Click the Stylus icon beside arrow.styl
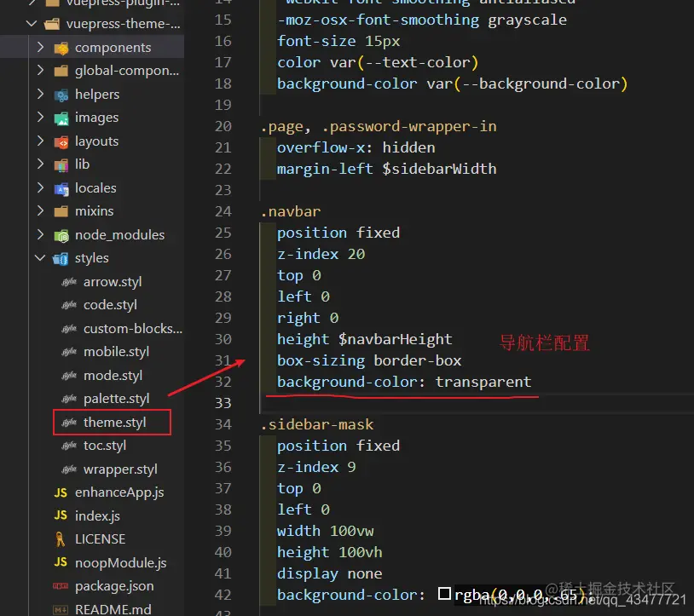This screenshot has height=616, width=694. [69, 282]
